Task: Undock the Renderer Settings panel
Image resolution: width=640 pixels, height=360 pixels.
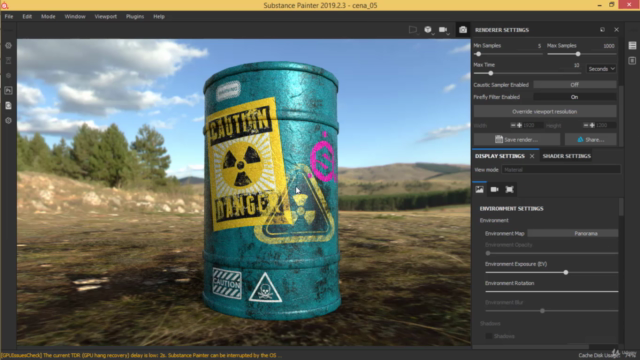Action: pyautogui.click(x=602, y=30)
